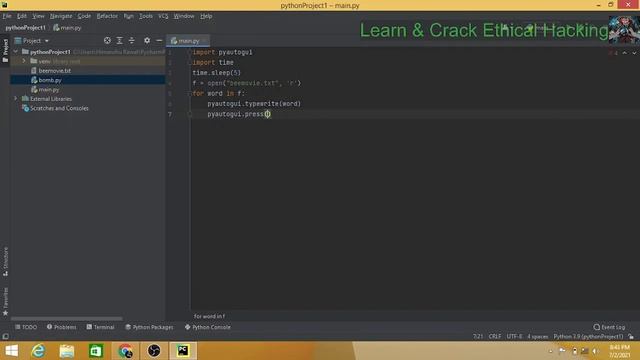Select main.py in project tree

click(49, 89)
